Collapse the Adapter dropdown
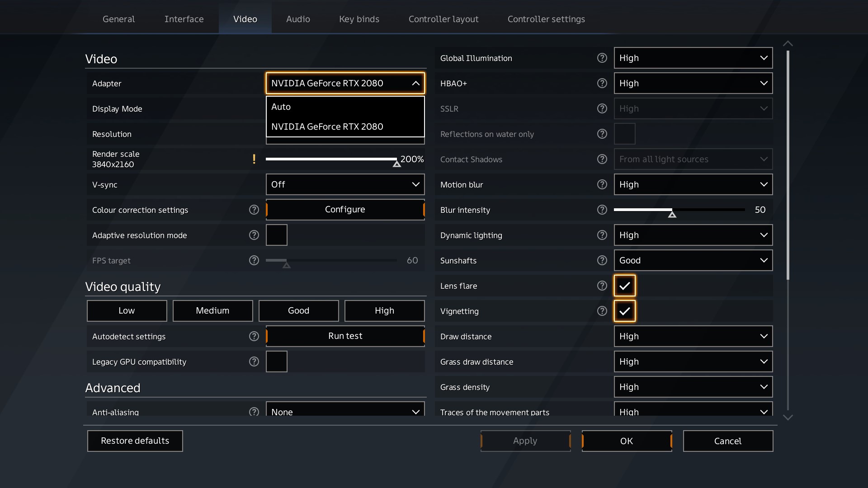 (345, 83)
